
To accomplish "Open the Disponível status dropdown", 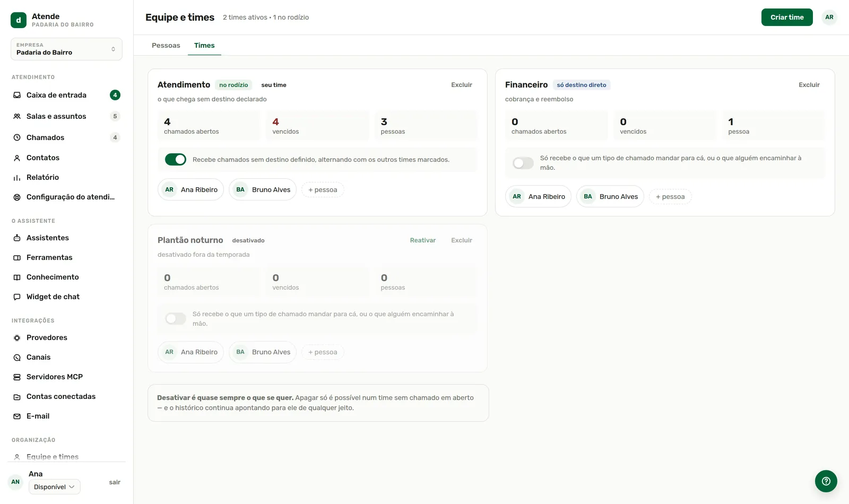I will pyautogui.click(x=54, y=486).
